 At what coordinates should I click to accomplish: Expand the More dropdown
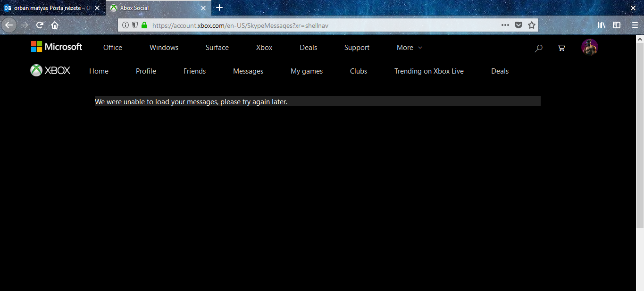[410, 48]
